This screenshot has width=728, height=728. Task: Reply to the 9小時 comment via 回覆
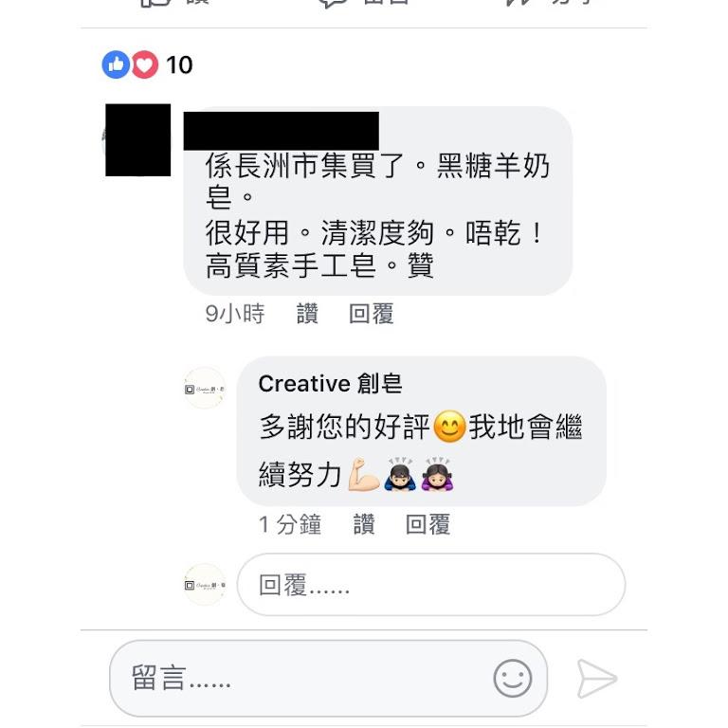372,314
